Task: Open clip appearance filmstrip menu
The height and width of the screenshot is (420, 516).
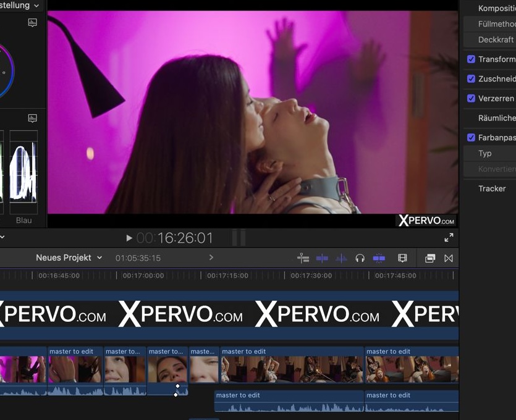Action: [402, 258]
